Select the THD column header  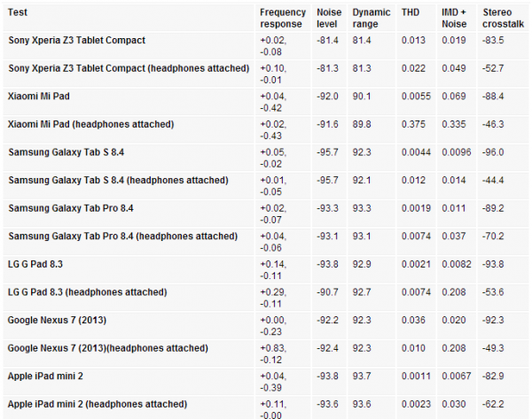pyautogui.click(x=411, y=12)
